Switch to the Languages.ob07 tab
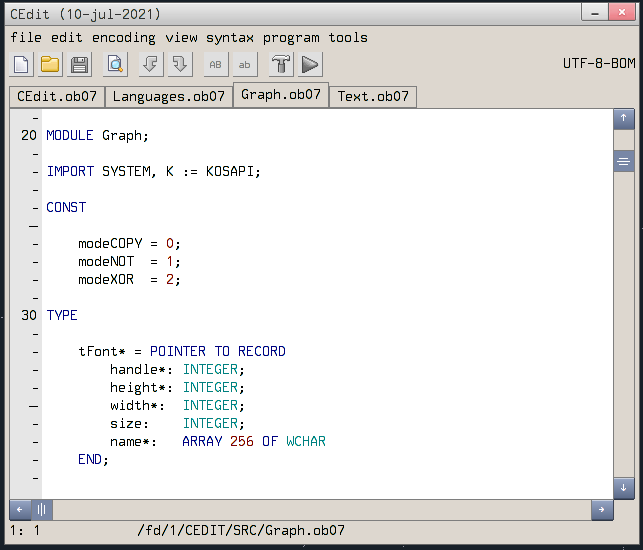The image size is (643, 550). point(168,97)
